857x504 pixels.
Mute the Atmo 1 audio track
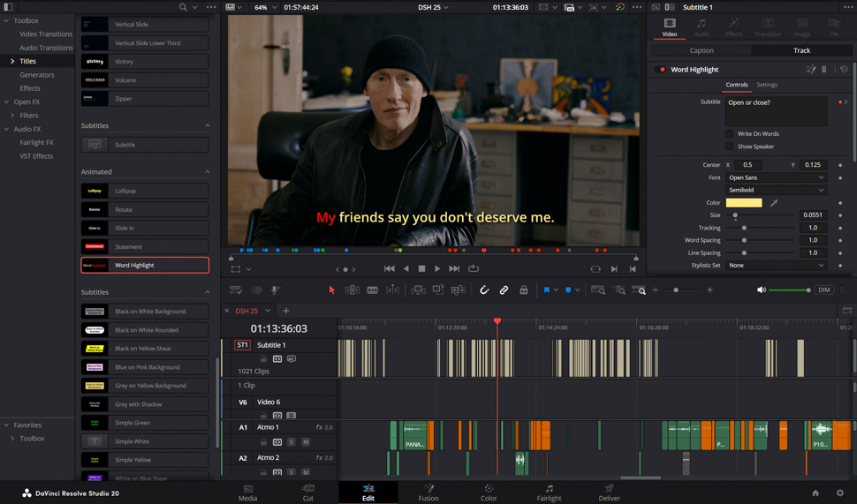[x=306, y=441]
